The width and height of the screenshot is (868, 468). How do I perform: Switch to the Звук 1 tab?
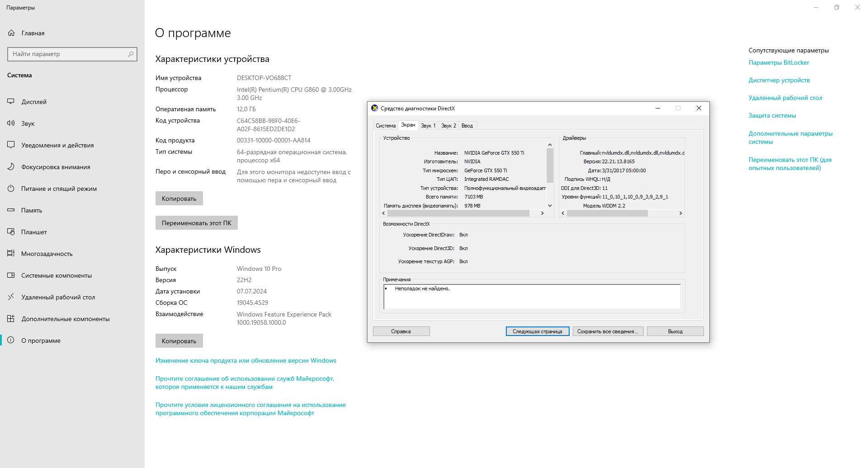(428, 126)
